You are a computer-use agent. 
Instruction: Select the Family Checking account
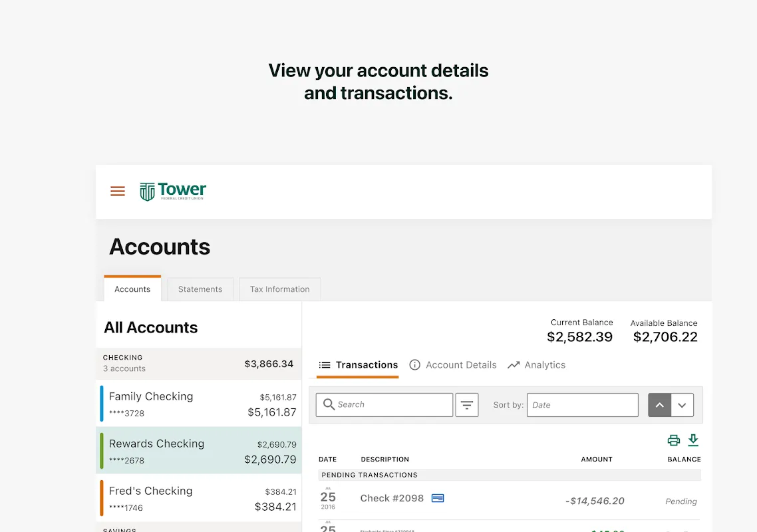pyautogui.click(x=200, y=404)
